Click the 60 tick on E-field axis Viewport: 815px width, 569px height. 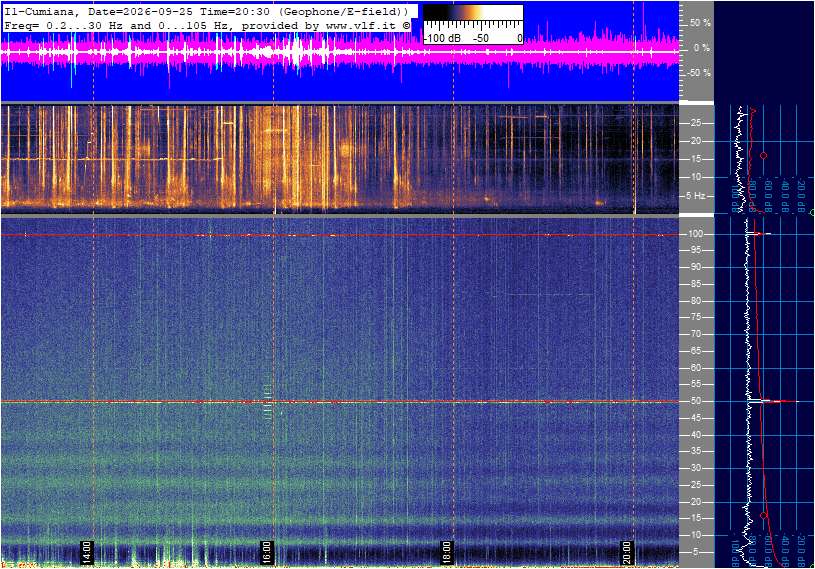click(695, 368)
